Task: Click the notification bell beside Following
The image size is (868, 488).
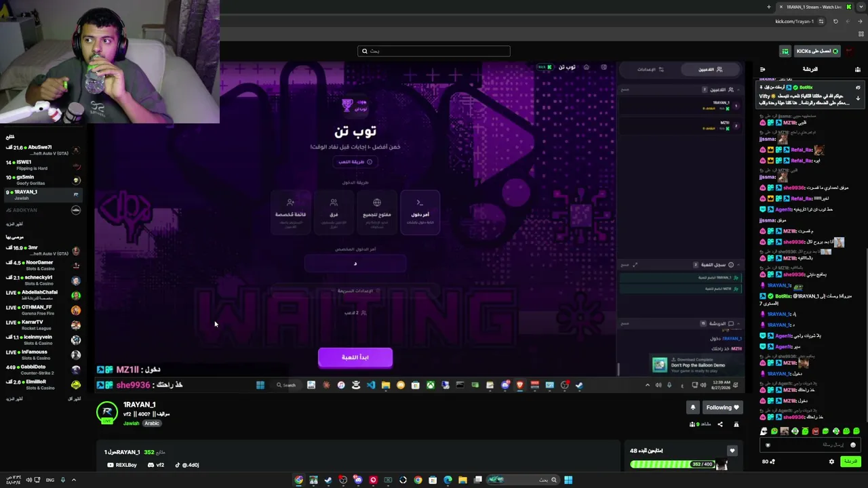Action: click(x=692, y=407)
